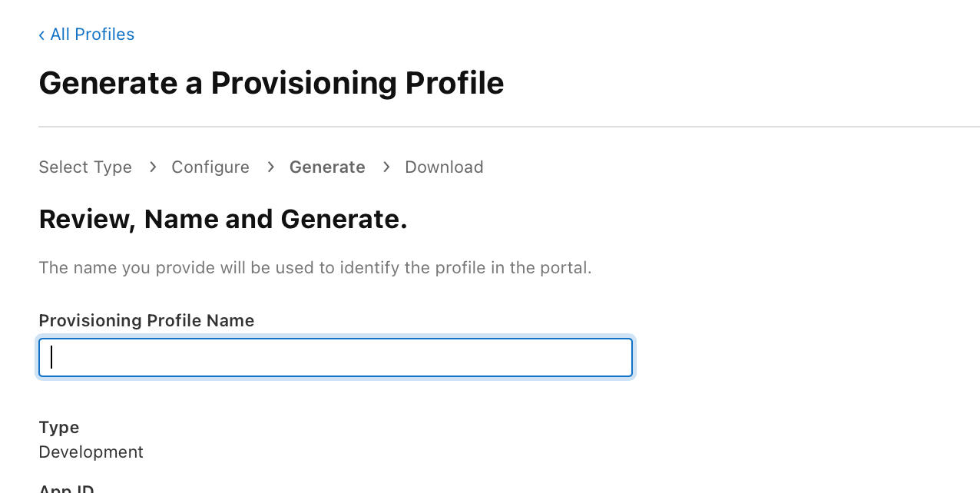The width and height of the screenshot is (980, 493).
Task: Select the Select Type step
Action: pos(85,167)
